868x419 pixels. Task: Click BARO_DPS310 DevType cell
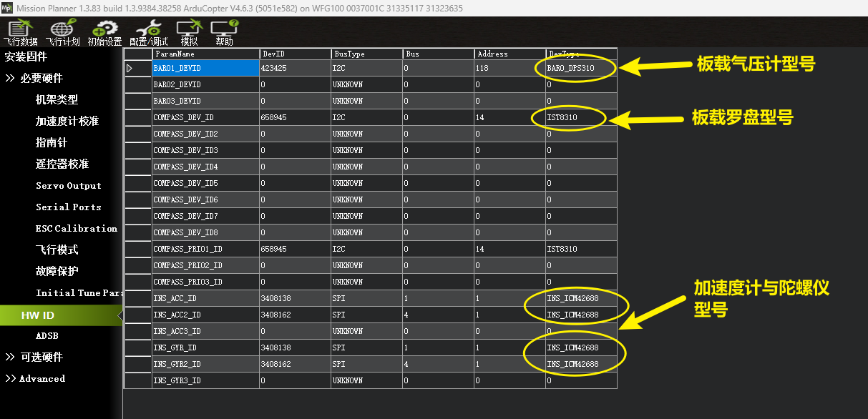pyautogui.click(x=581, y=68)
